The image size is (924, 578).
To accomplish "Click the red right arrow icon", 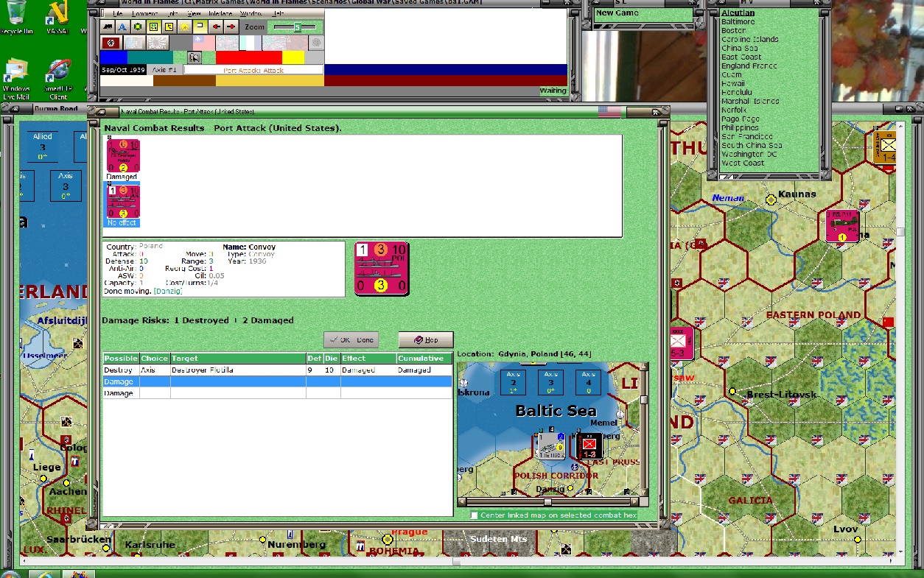I will pos(231,27).
